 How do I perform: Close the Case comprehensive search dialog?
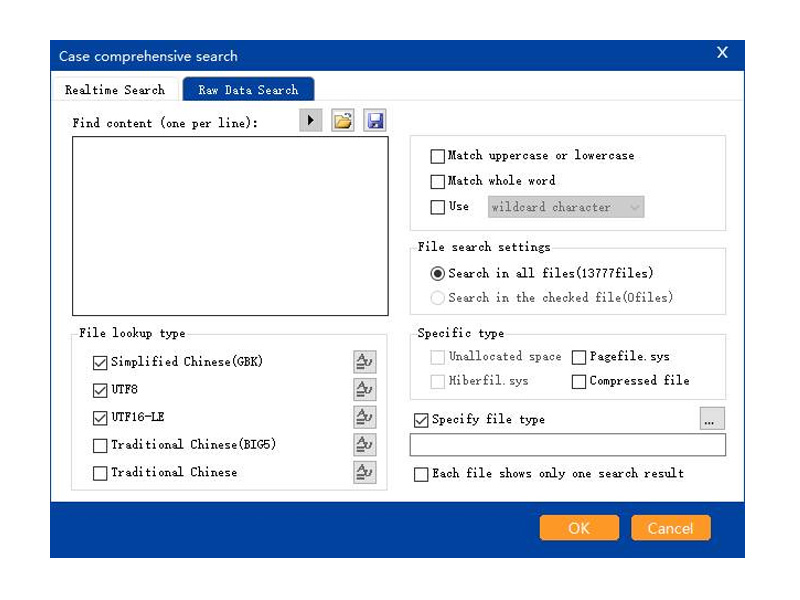coord(722,53)
